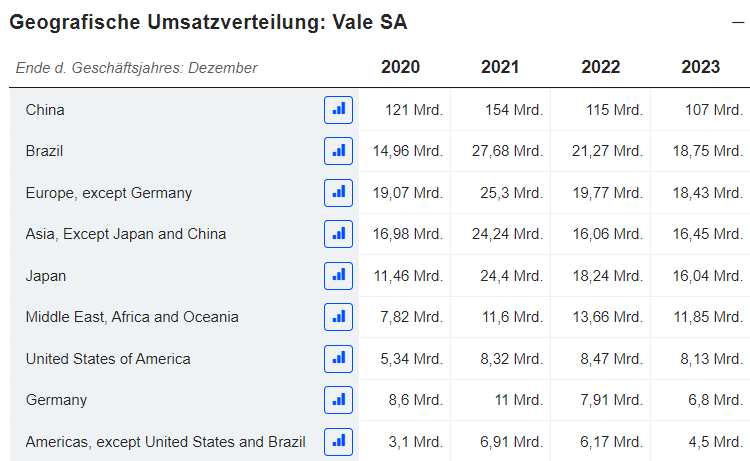Select the 2020 column header
This screenshot has width=750, height=461.
400,67
